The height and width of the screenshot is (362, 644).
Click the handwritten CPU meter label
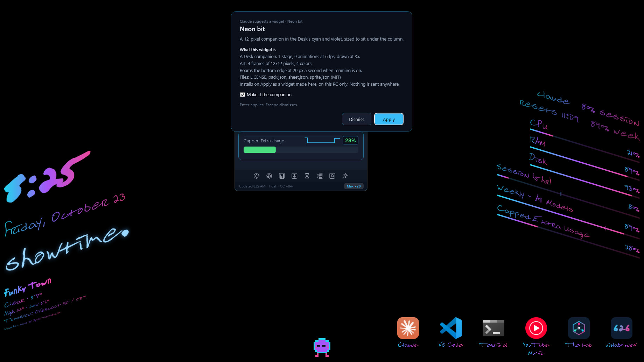539,124
